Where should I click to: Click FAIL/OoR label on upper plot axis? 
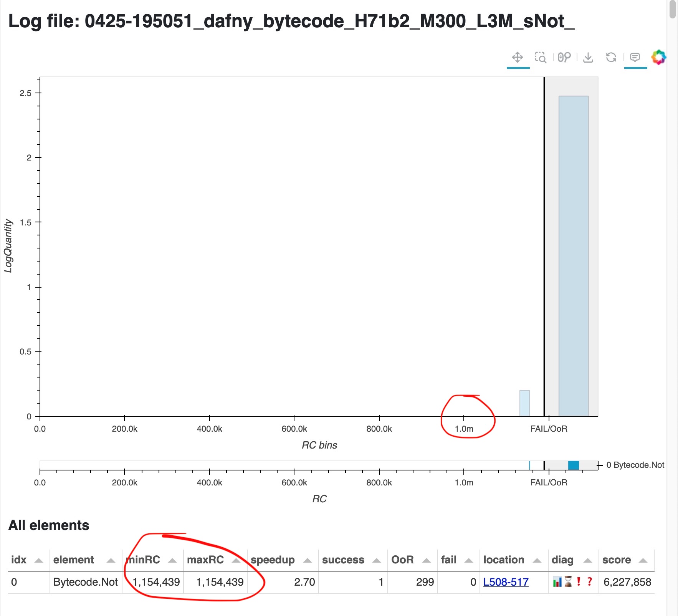[x=549, y=429]
